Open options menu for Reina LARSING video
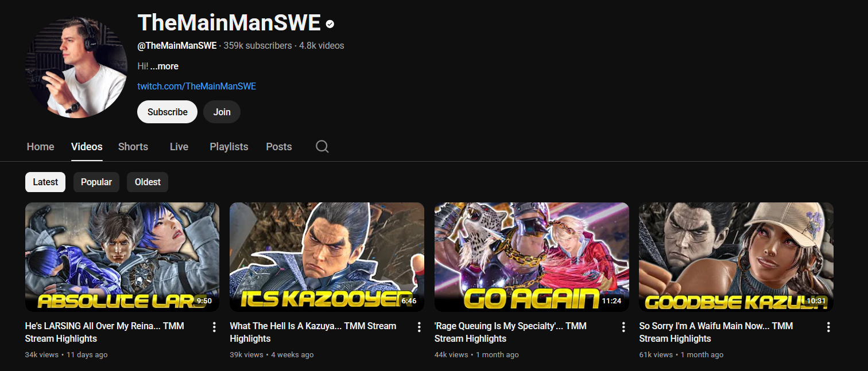The image size is (868, 371). tap(214, 327)
